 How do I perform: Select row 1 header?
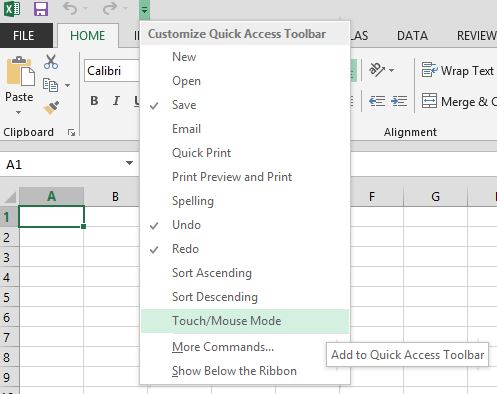pyautogui.click(x=9, y=217)
